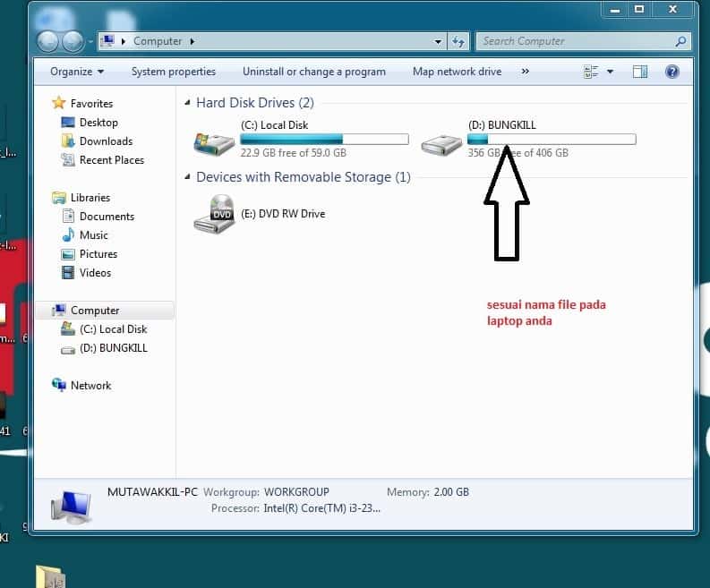Select Favorites label in navigation pane

(x=91, y=104)
